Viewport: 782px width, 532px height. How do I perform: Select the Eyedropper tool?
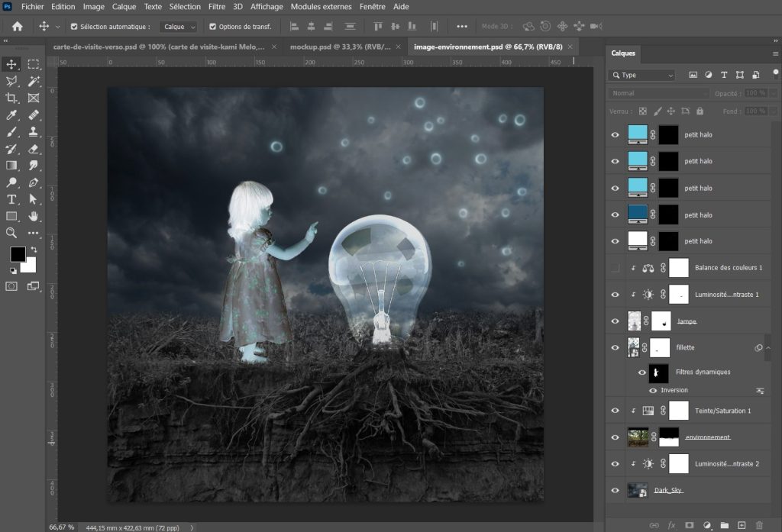pos(11,114)
